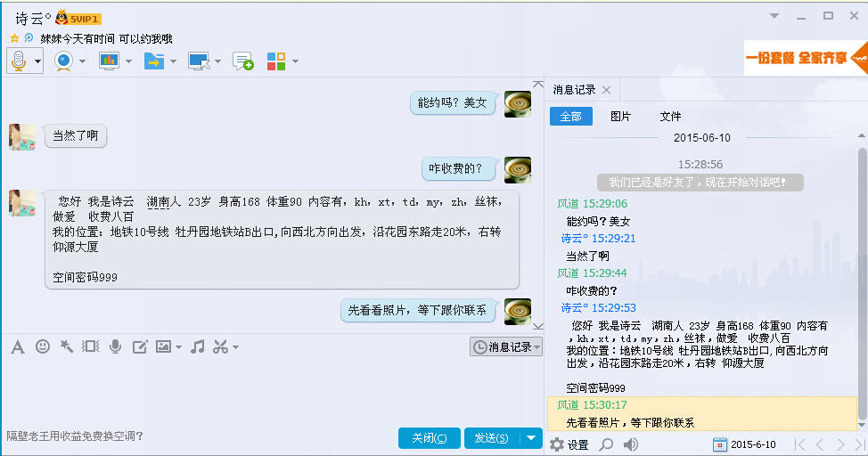Image resolution: width=868 pixels, height=456 pixels.
Task: Launch remote desktop monitor icon
Action: pos(199,61)
